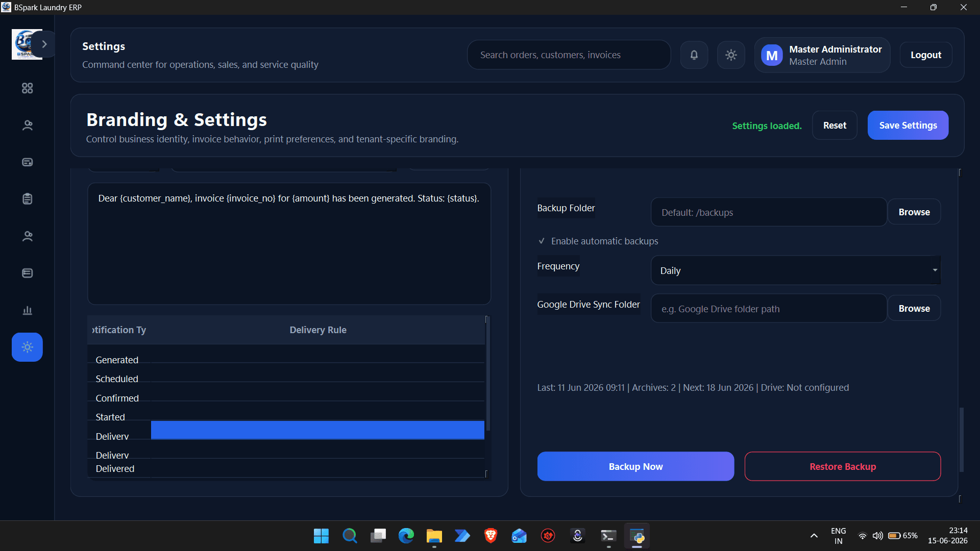Viewport: 980px width, 551px height.
Task: Open the Frequency dropdown showing Daily
Action: point(796,270)
